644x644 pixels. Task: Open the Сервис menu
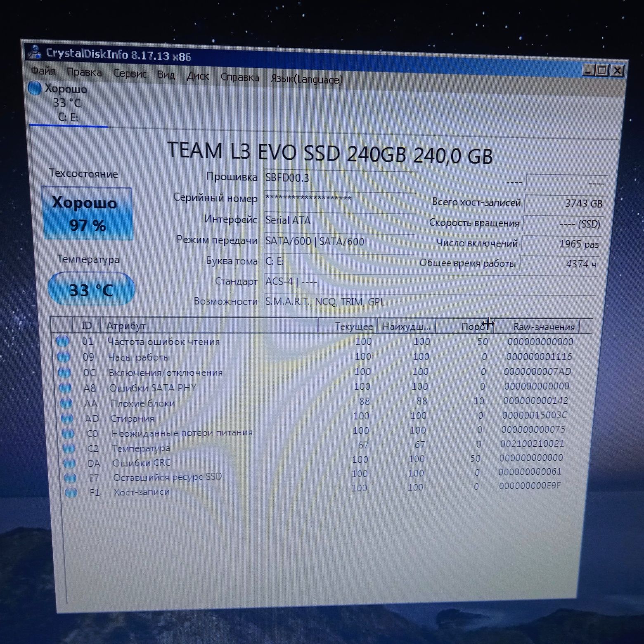click(x=130, y=74)
